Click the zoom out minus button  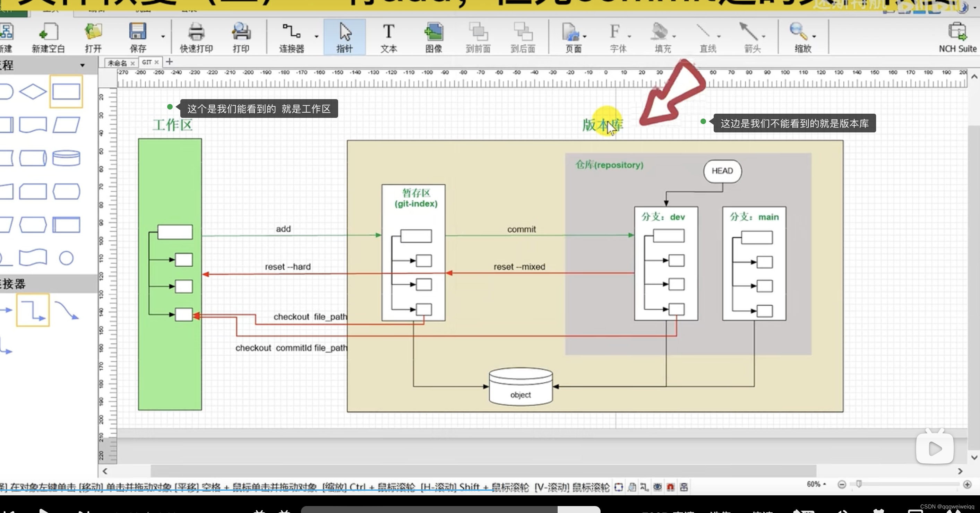coord(842,485)
